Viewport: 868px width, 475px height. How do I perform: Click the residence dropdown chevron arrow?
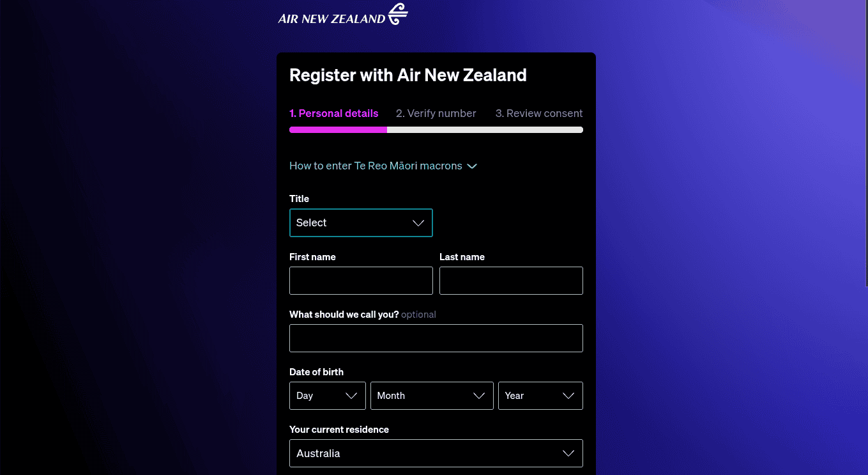point(568,453)
